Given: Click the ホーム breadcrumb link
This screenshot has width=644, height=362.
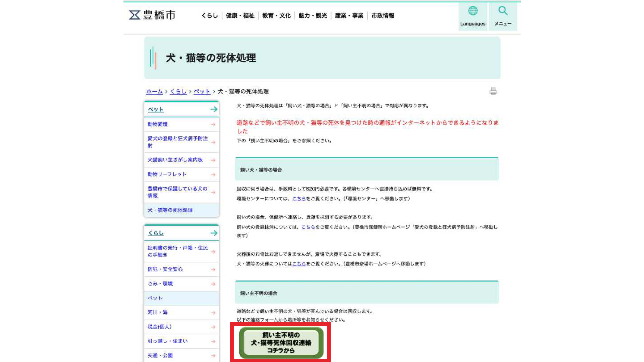Looking at the screenshot, I should tap(154, 91).
